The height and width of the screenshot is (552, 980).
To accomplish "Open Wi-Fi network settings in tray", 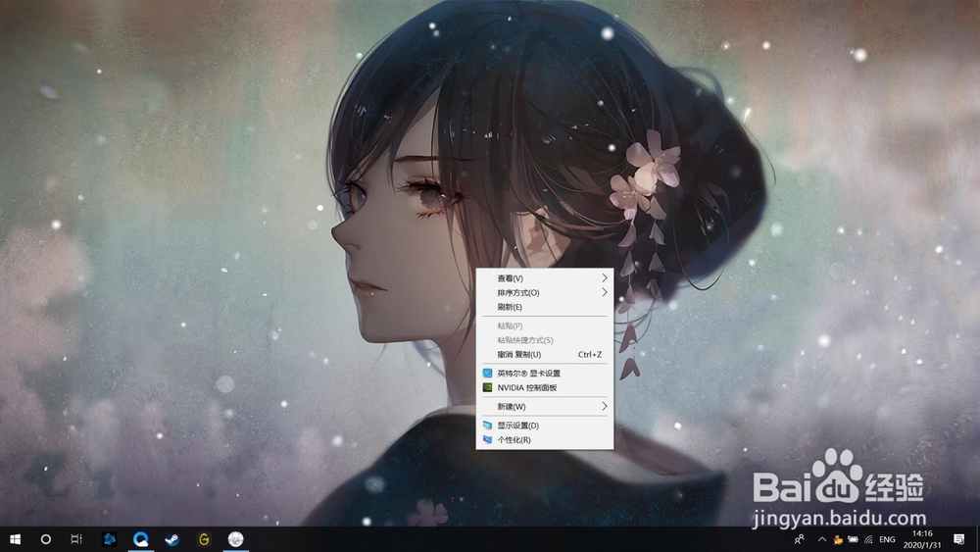I will point(868,539).
